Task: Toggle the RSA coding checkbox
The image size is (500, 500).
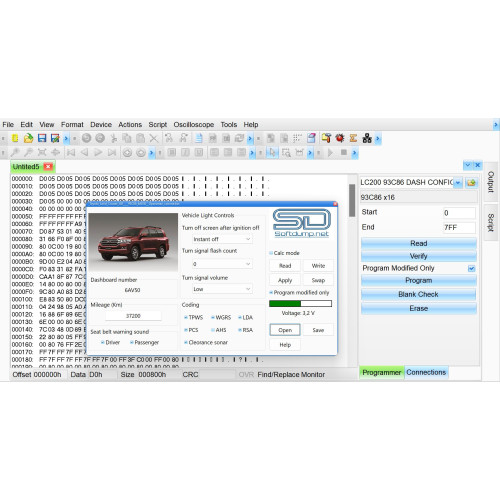Action: click(240, 330)
